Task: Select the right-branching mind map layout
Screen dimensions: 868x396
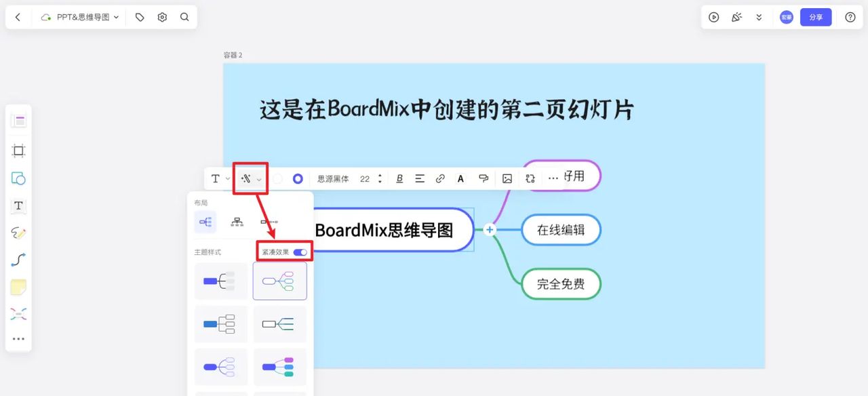Action: [x=205, y=222]
